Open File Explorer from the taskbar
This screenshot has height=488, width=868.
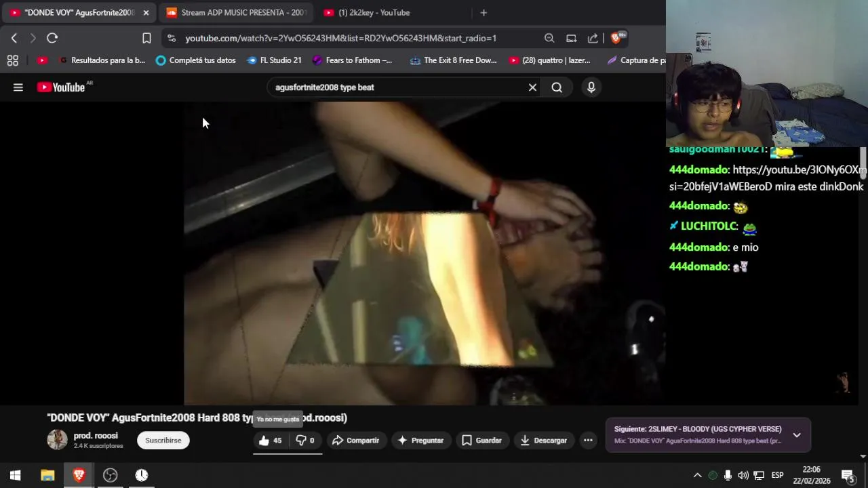[47, 475]
